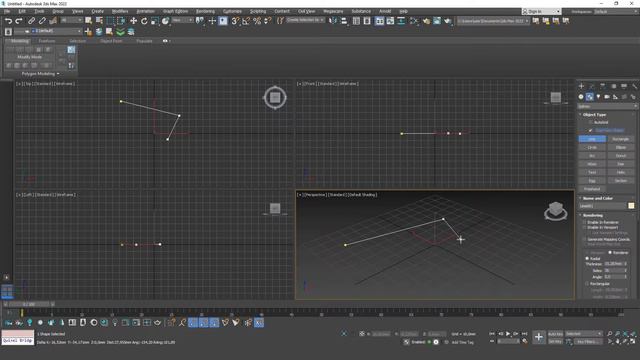Select the Unlink Selection icon

[42, 21]
